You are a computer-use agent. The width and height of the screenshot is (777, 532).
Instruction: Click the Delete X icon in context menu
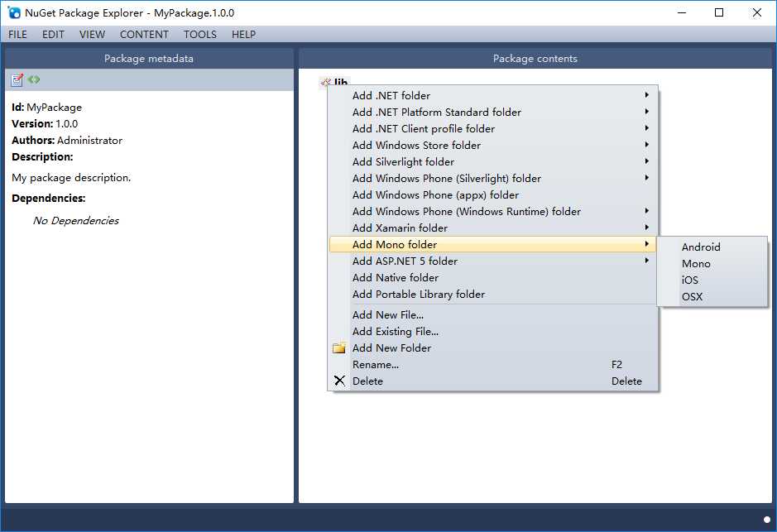pos(339,381)
